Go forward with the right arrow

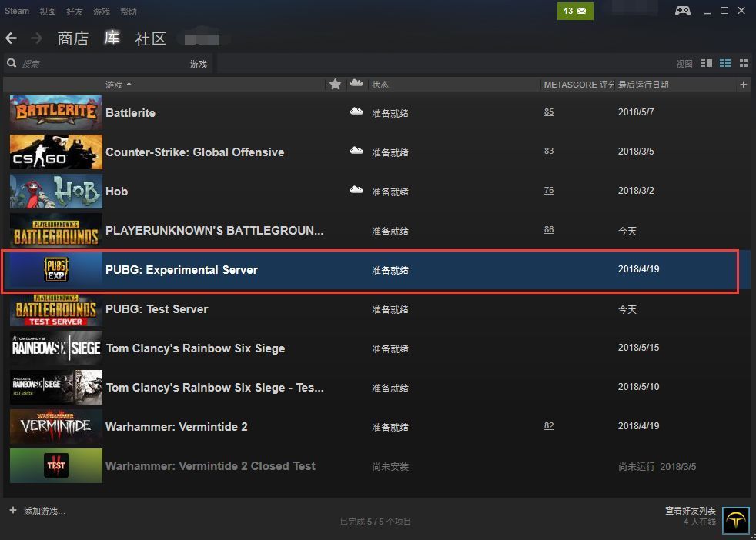click(x=37, y=38)
